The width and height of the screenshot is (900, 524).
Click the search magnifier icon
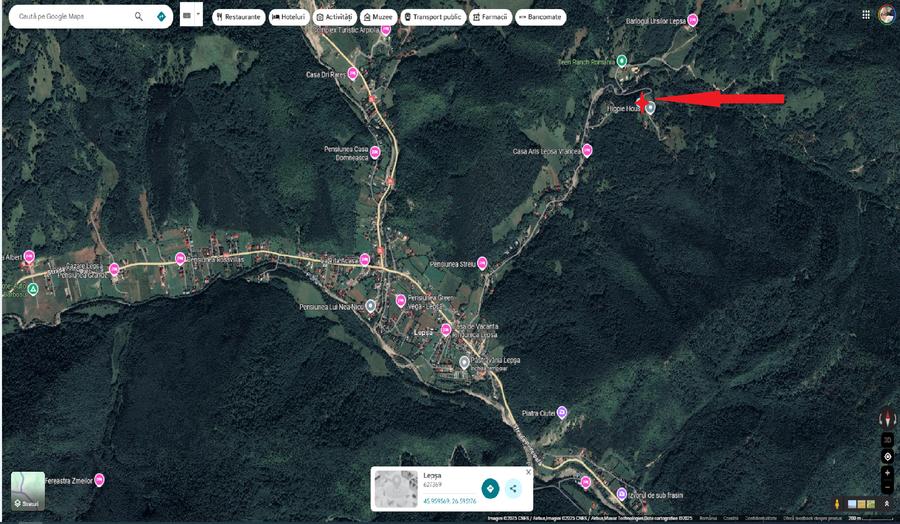pos(138,17)
